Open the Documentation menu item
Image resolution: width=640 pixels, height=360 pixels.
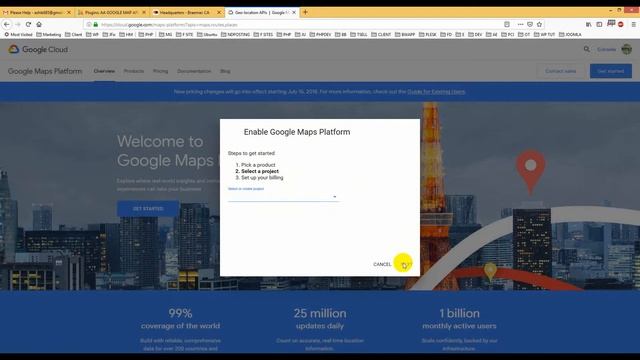tap(194, 71)
